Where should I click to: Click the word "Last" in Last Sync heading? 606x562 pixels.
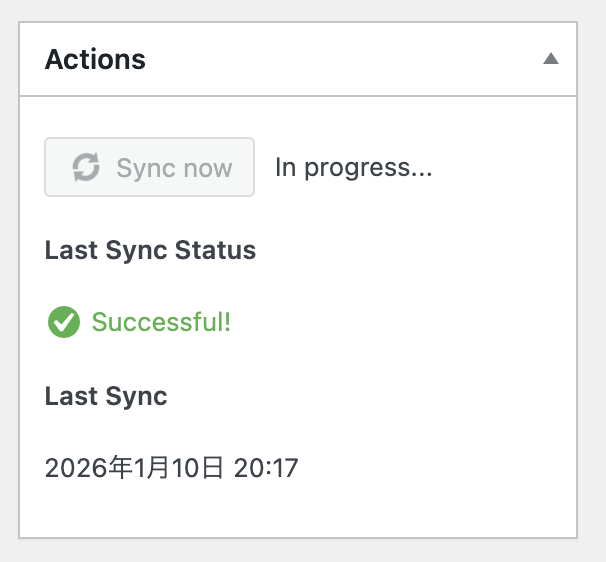click(70, 396)
